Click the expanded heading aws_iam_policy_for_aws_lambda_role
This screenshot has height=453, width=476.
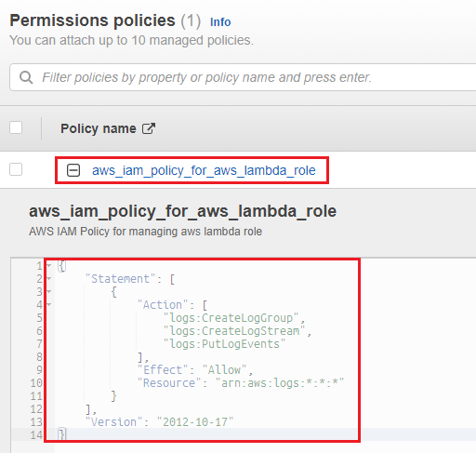(182, 211)
